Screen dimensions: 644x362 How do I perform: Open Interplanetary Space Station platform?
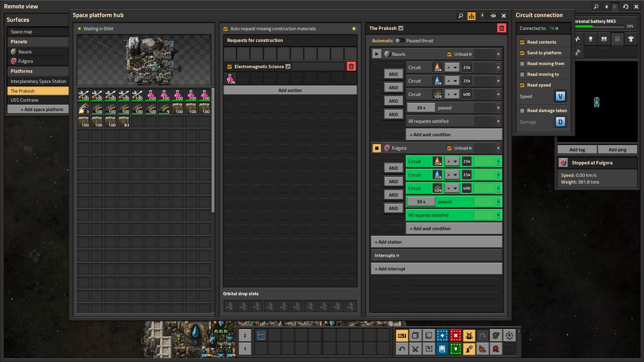(38, 81)
